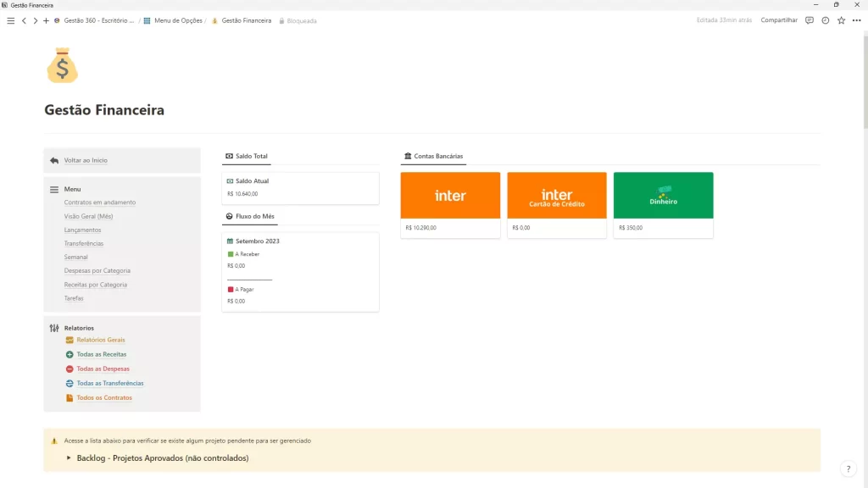Screen dimensions: 868x488
Task: Click the A Receber label
Action: 247,254
